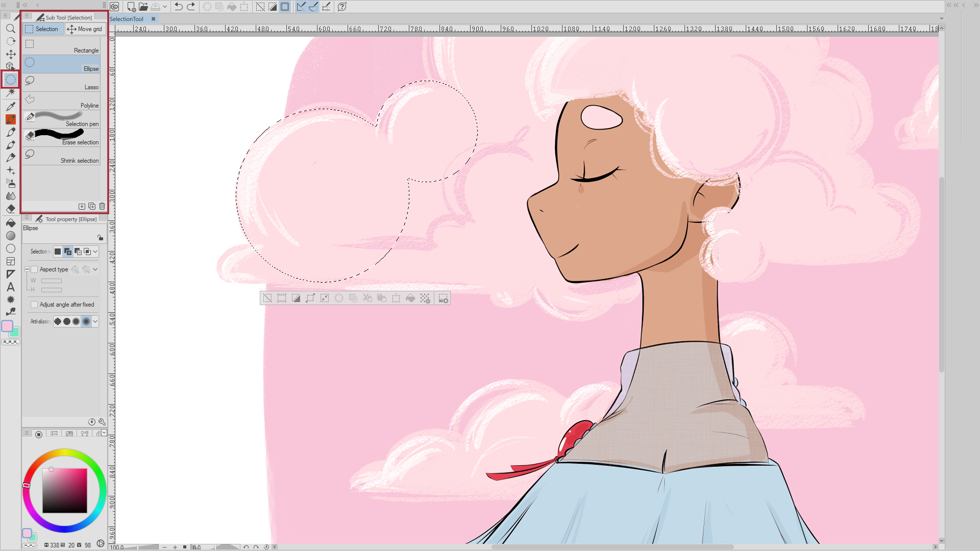Enable the Aspect type checkbox
Image resolution: width=980 pixels, height=551 pixels.
[x=34, y=269]
